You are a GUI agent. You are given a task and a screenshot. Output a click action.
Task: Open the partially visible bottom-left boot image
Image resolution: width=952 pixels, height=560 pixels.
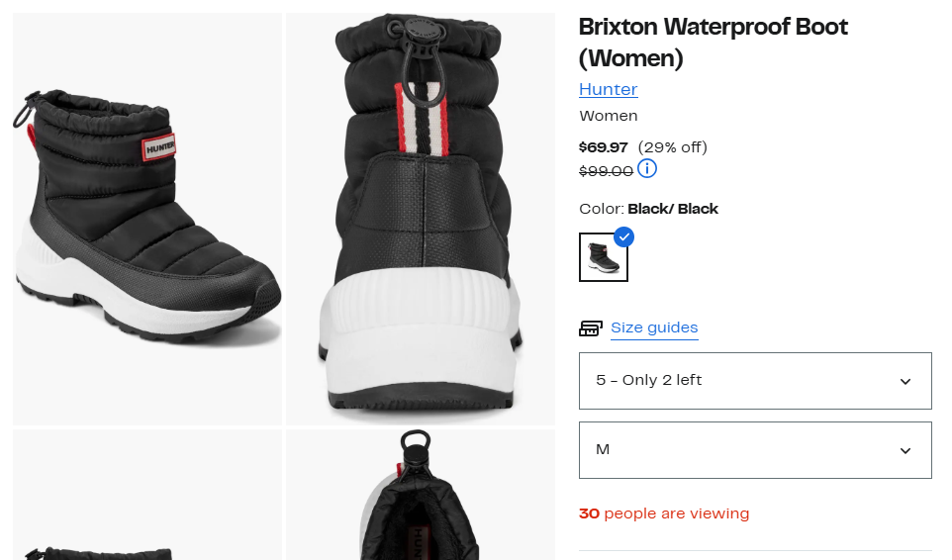147,495
